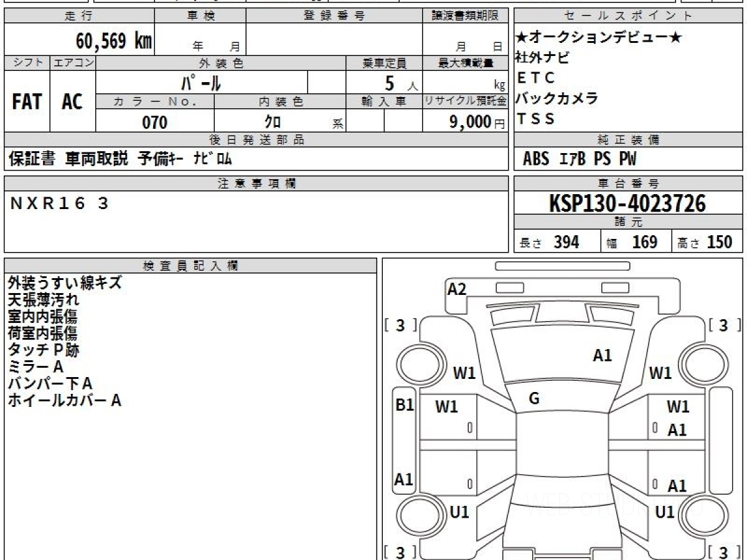Click the length value 長さ 394

click(549, 242)
